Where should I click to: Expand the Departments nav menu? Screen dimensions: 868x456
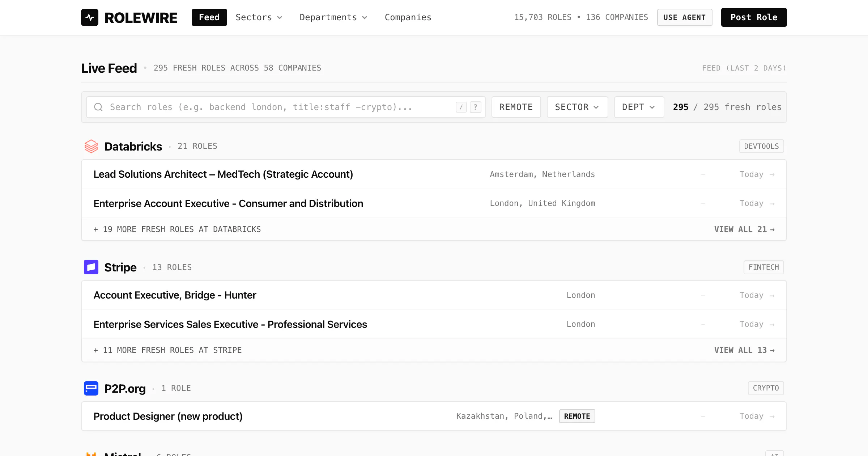tap(333, 17)
